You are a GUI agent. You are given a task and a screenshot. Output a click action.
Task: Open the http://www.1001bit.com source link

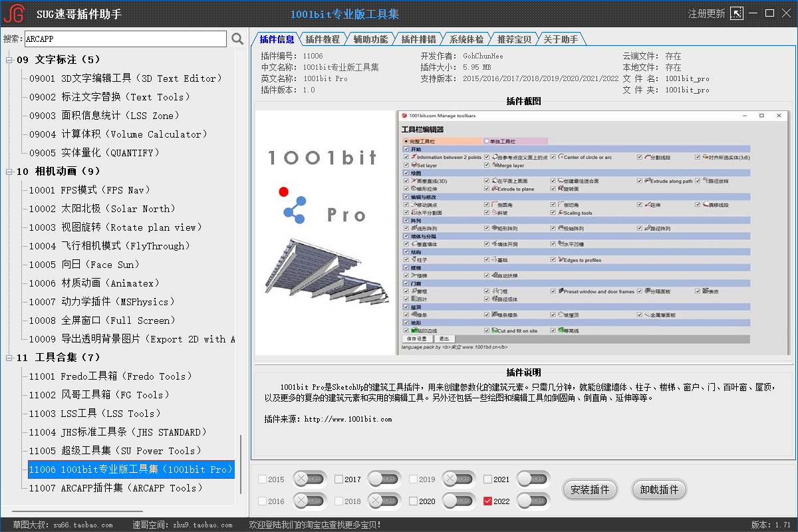[348, 420]
